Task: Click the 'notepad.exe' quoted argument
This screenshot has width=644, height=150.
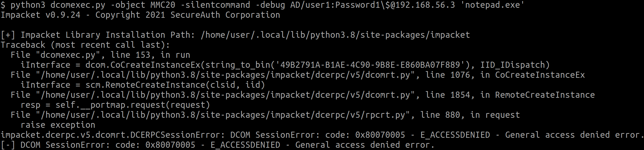Action: (492, 5)
